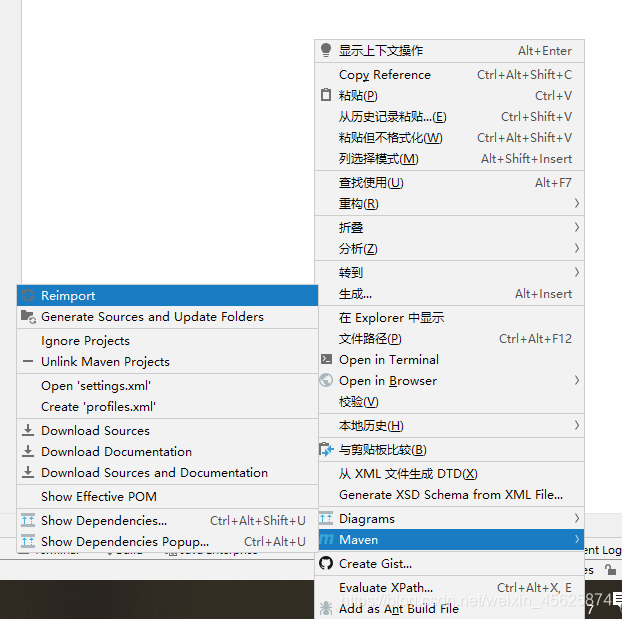Image resolution: width=622 pixels, height=619 pixels.
Task: Click the Unlink Maven Projects minus icon
Action: coord(28,361)
